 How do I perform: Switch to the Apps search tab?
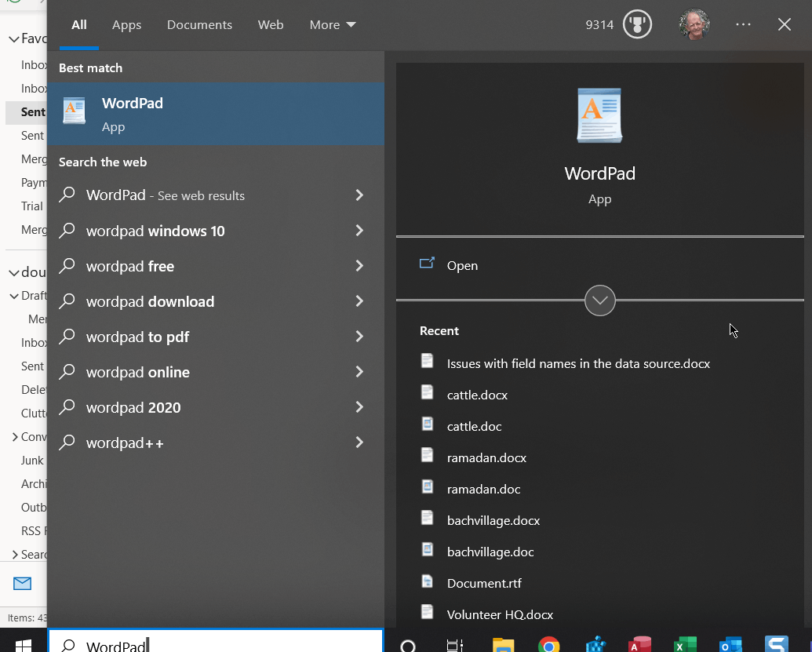(x=126, y=25)
